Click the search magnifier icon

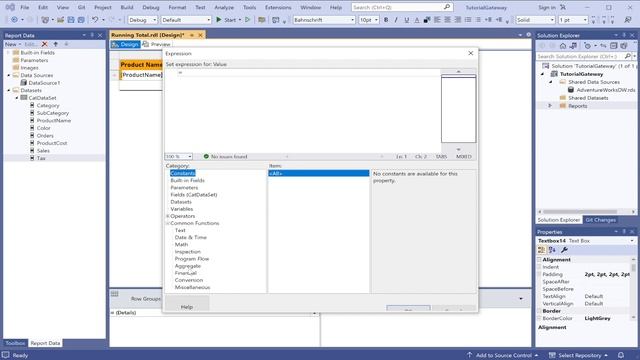point(447,7)
